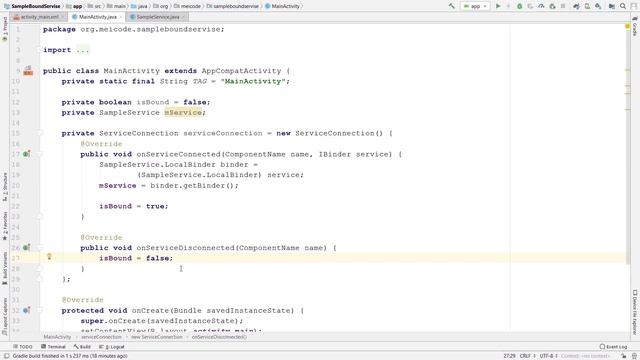Open the Project Structure icon

point(612,6)
